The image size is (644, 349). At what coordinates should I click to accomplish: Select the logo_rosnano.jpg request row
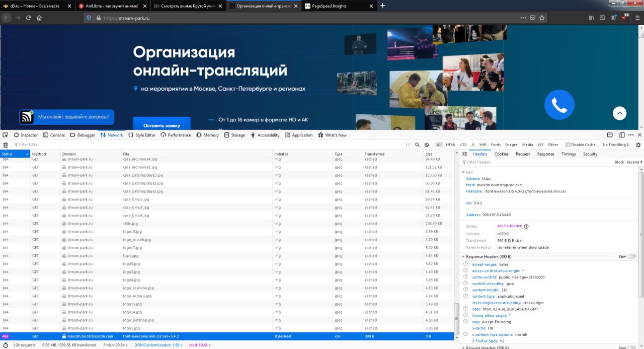tap(227, 288)
